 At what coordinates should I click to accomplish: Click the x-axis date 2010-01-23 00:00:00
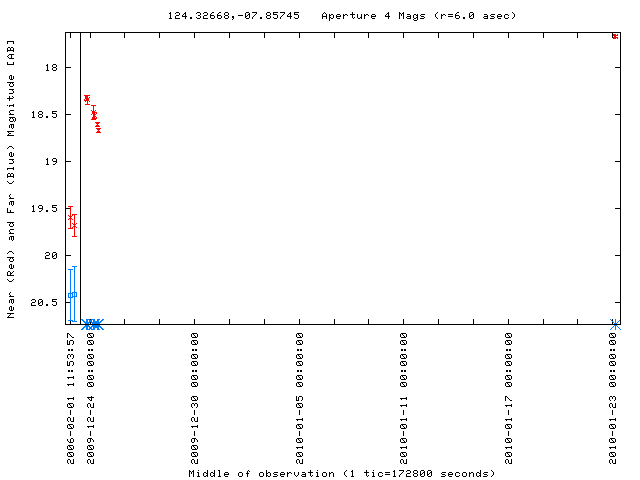coord(613,398)
